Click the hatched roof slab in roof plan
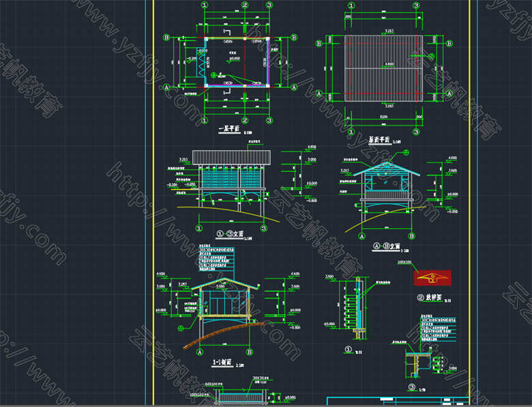This screenshot has width=532, height=407. pos(383,68)
